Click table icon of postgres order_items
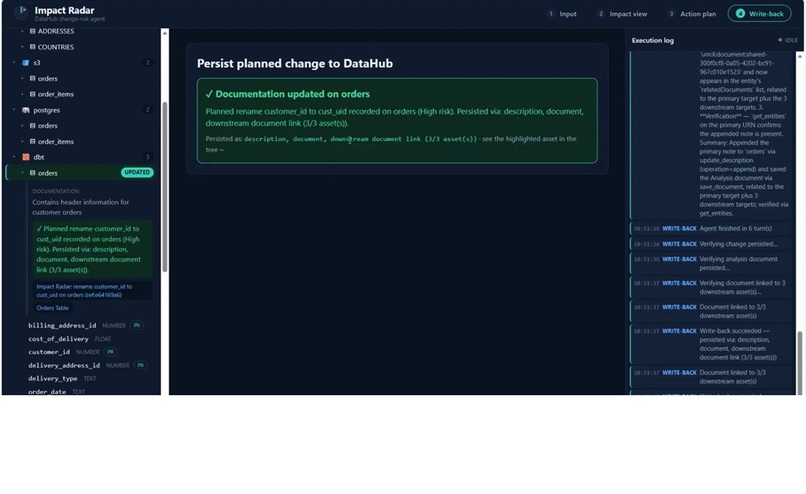Screen dimensions: 806x494 coord(32,141)
